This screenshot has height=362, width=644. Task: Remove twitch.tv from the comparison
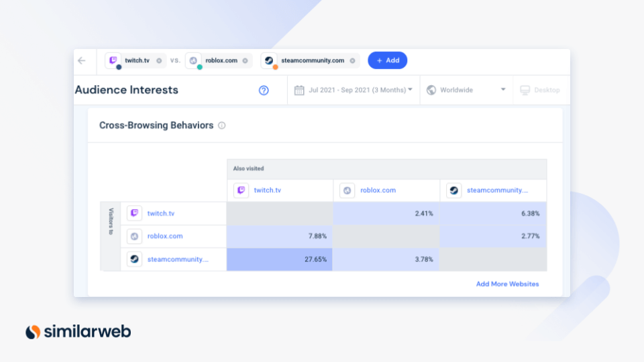[x=159, y=60]
